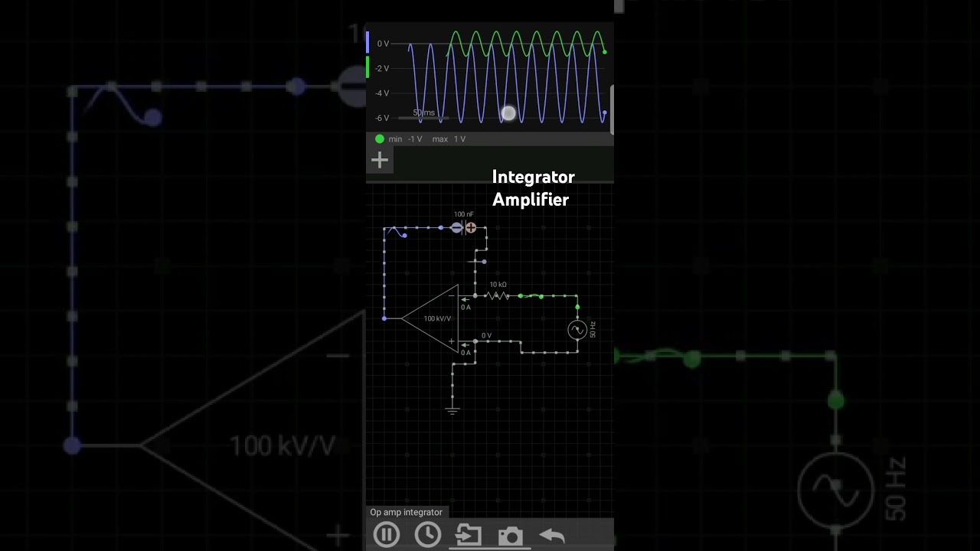
Task: Select the blue output voltage probe
Action: click(x=397, y=231)
